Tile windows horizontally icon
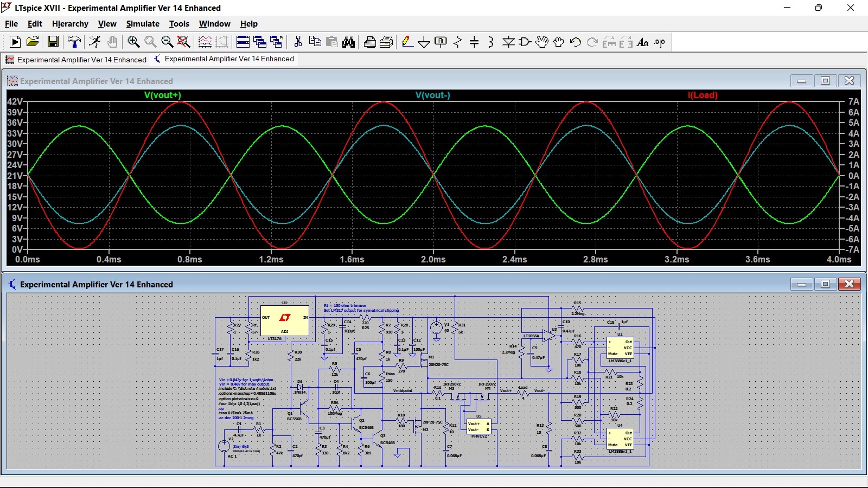 (243, 42)
